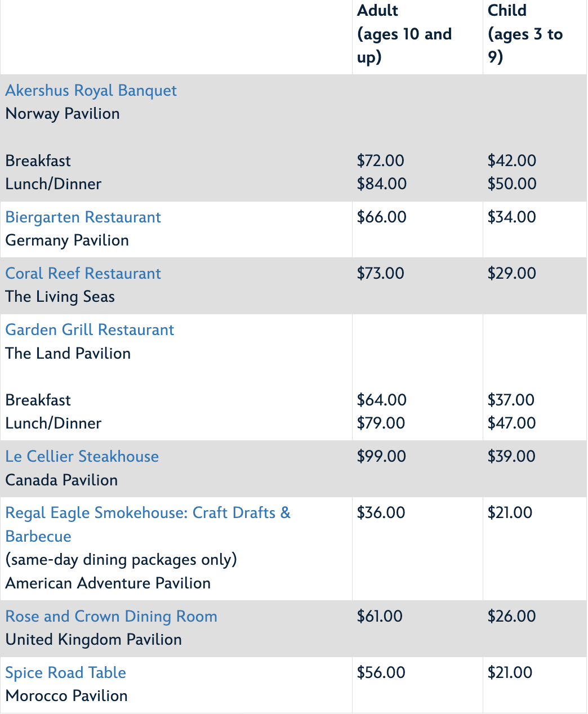Follow the Garden Grill Restaurant link
This screenshot has width=588, height=714.
[x=90, y=330]
